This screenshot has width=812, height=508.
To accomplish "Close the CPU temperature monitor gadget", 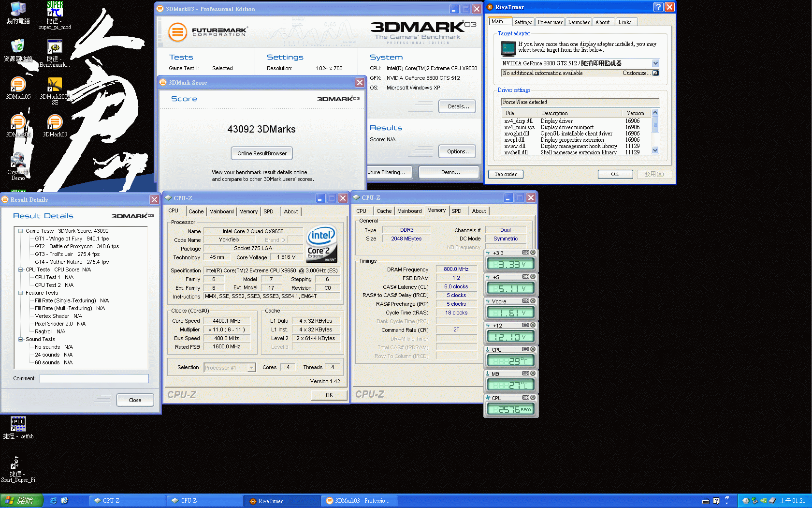I will pos(533,349).
